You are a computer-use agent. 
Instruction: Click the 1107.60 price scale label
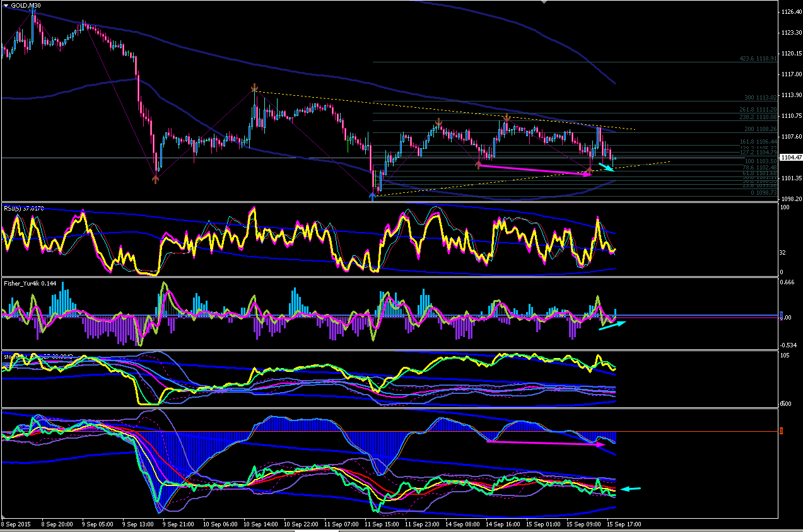tap(790, 137)
